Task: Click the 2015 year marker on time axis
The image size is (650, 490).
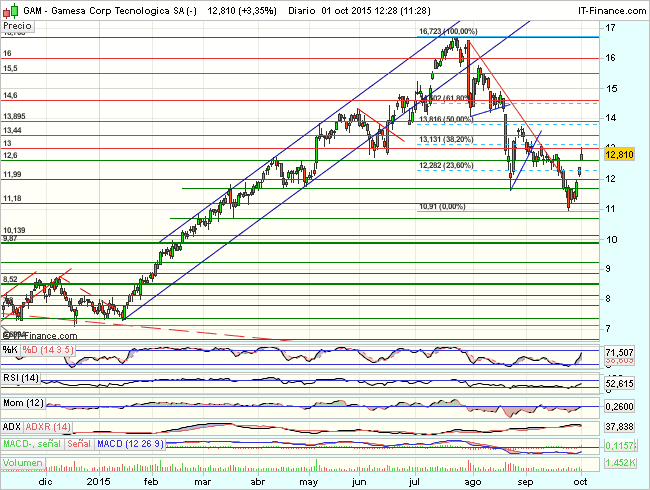Action: (99, 482)
